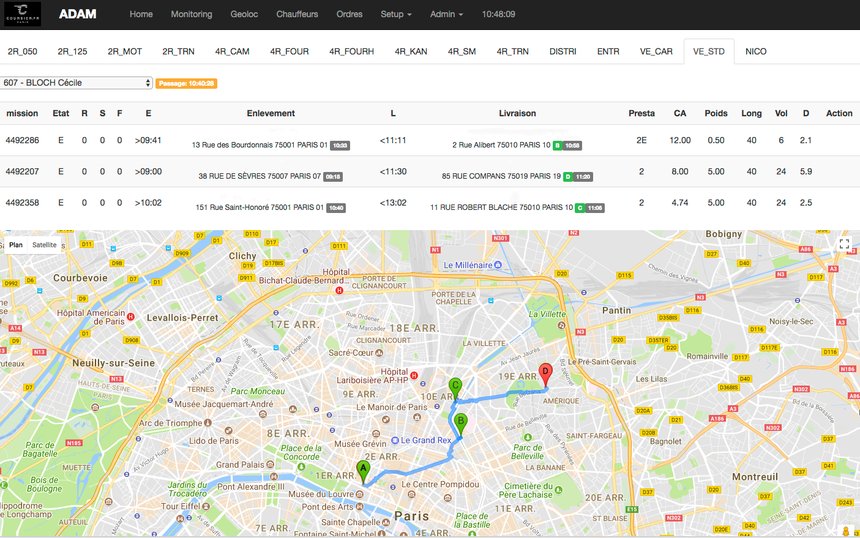The width and height of the screenshot is (860, 538).
Task: Click the Le Grand Rex map icon
Action: (395, 440)
